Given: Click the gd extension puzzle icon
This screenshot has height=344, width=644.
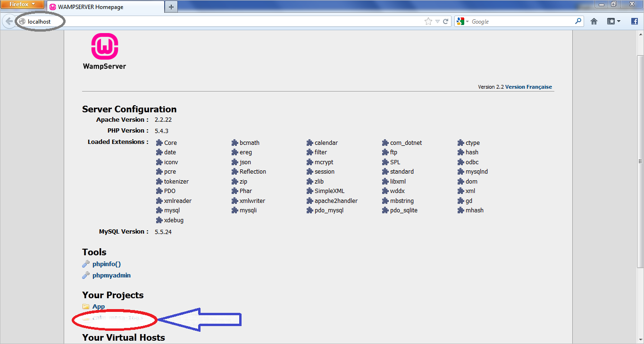Looking at the screenshot, I should point(461,201).
